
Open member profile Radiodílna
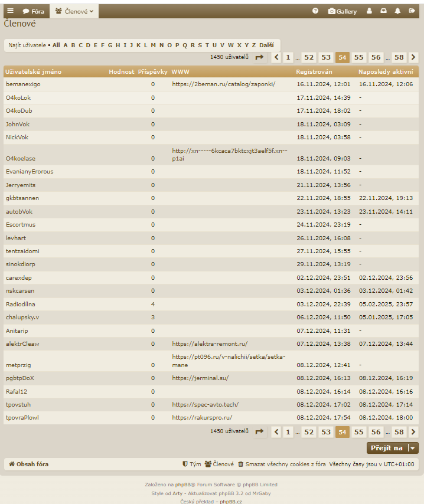22,304
